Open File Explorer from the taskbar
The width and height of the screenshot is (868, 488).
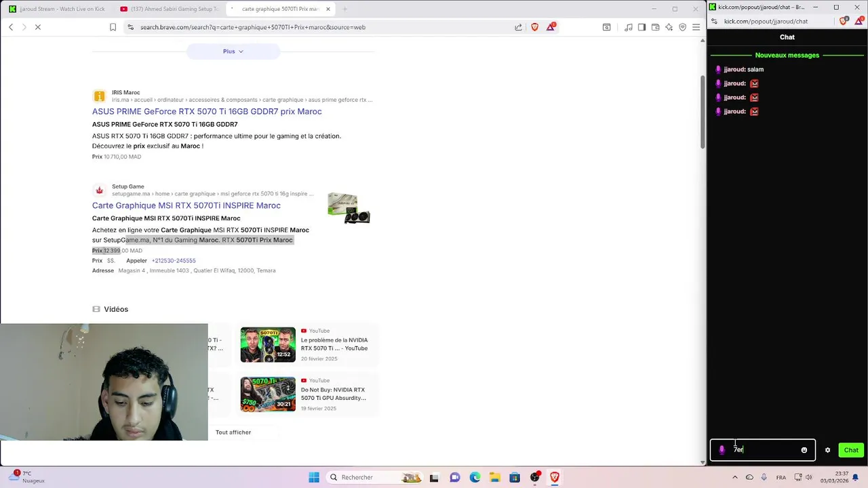(495, 477)
